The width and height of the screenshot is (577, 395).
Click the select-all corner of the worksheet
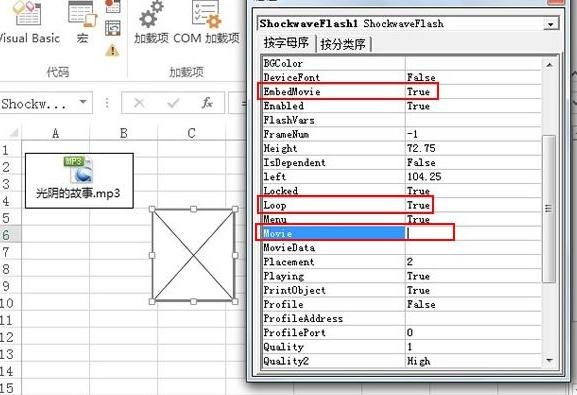click(x=13, y=133)
